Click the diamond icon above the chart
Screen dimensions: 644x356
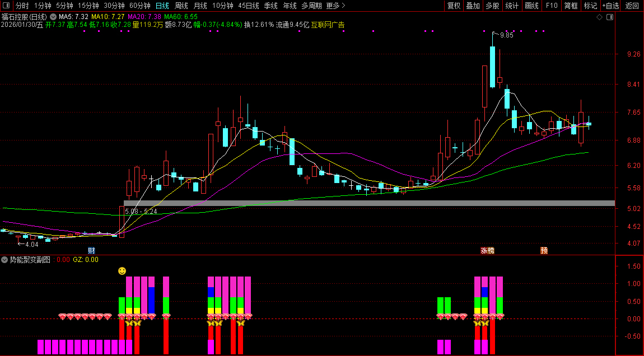click(x=599, y=17)
